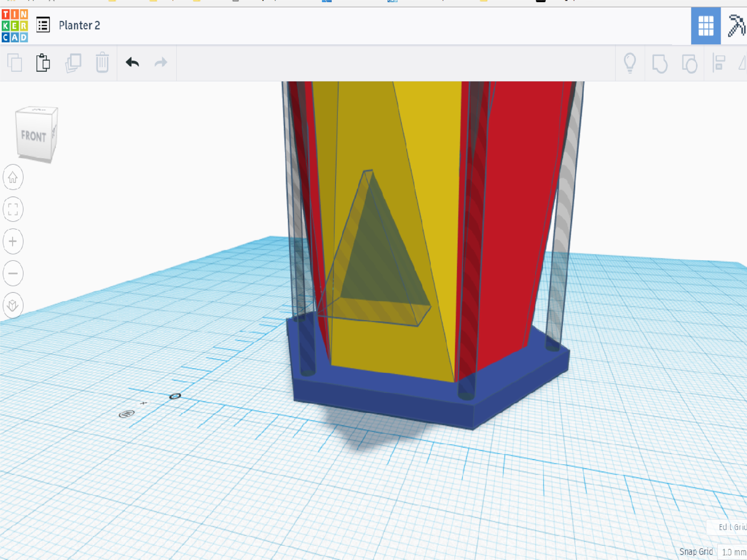Click the Flip mirror tool icon
747x560 pixels.
(743, 63)
